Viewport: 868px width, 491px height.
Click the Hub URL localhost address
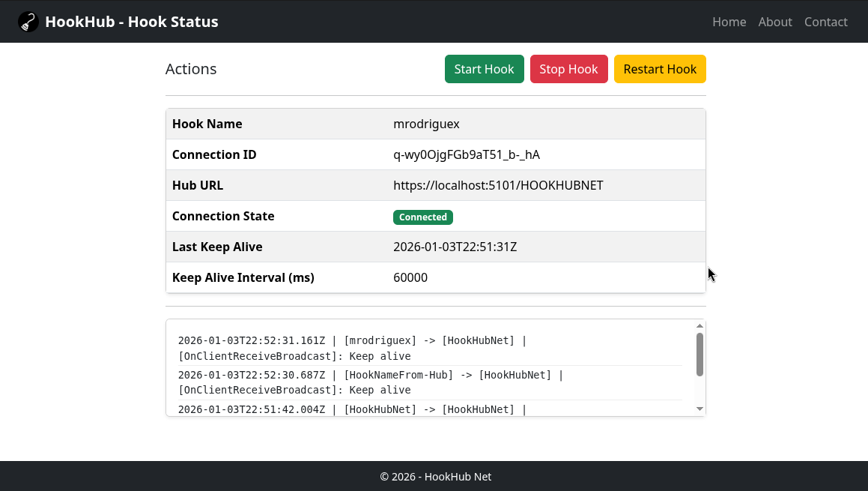pos(498,185)
